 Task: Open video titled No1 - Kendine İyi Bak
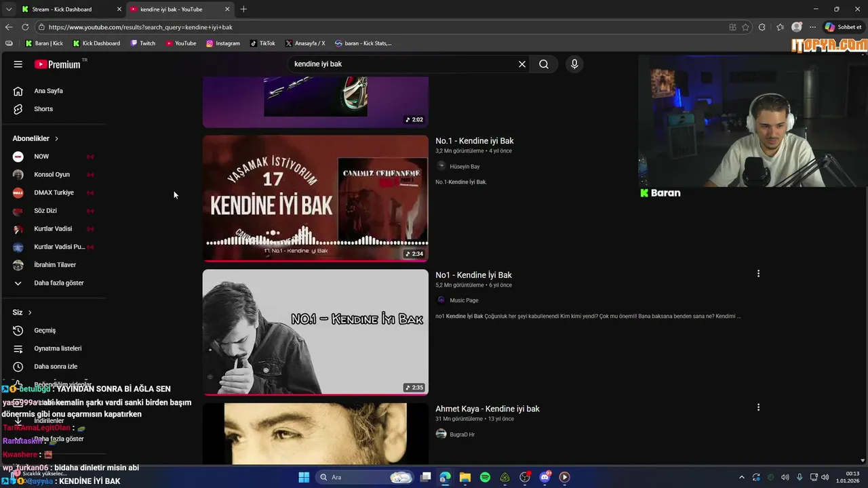coord(473,275)
